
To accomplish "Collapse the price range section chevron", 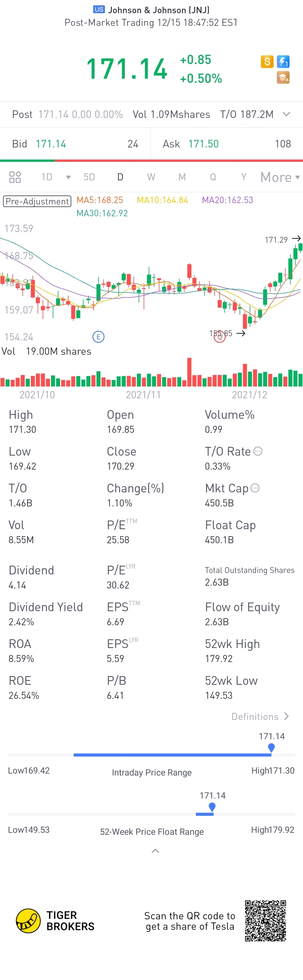I will [155, 851].
